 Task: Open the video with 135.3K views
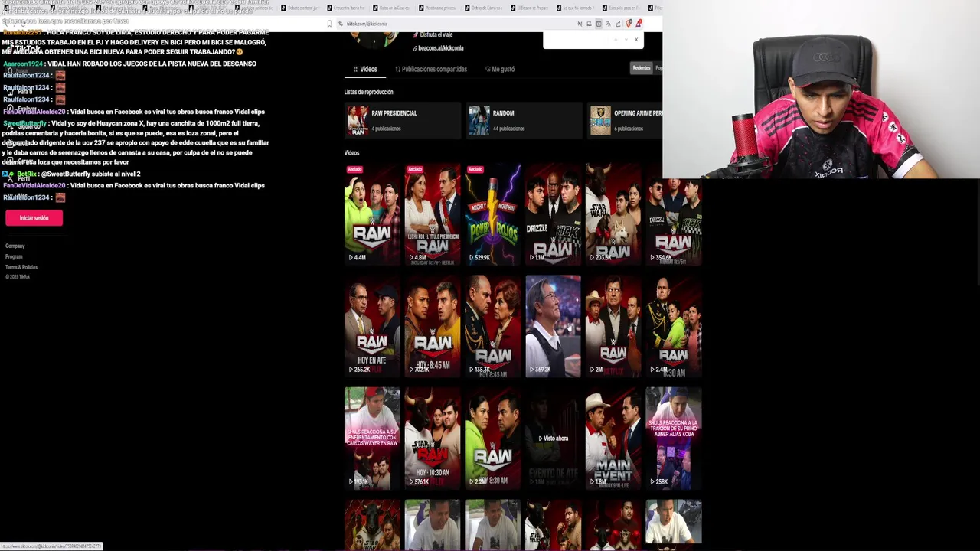tap(492, 326)
